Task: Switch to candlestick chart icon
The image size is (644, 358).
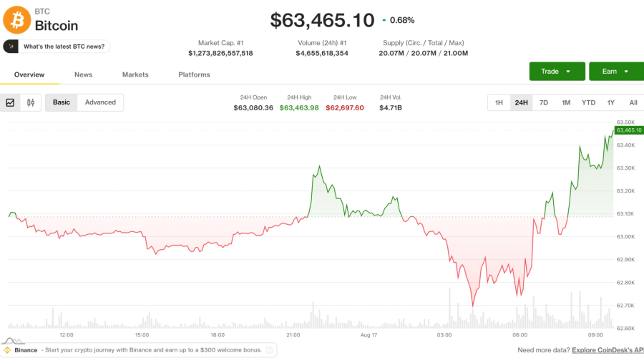Action: click(x=31, y=102)
